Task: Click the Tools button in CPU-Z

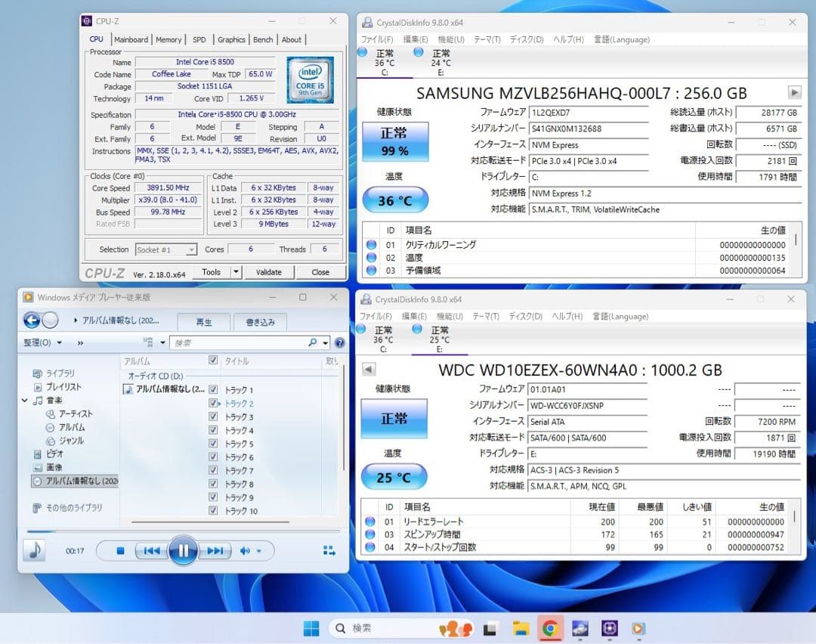Action: [212, 272]
